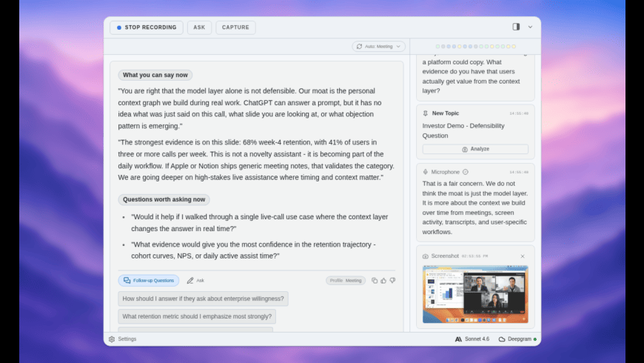Viewport: 644px width, 363px height.
Task: Click 'Investor Demo - Defensibility Question' text
Action: click(463, 130)
